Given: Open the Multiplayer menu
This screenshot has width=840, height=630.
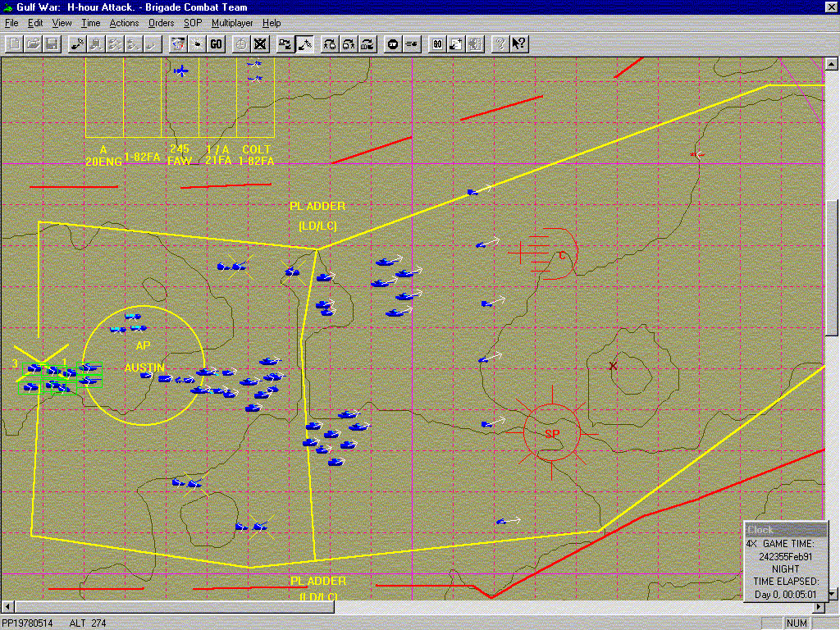Looking at the screenshot, I should click(232, 23).
